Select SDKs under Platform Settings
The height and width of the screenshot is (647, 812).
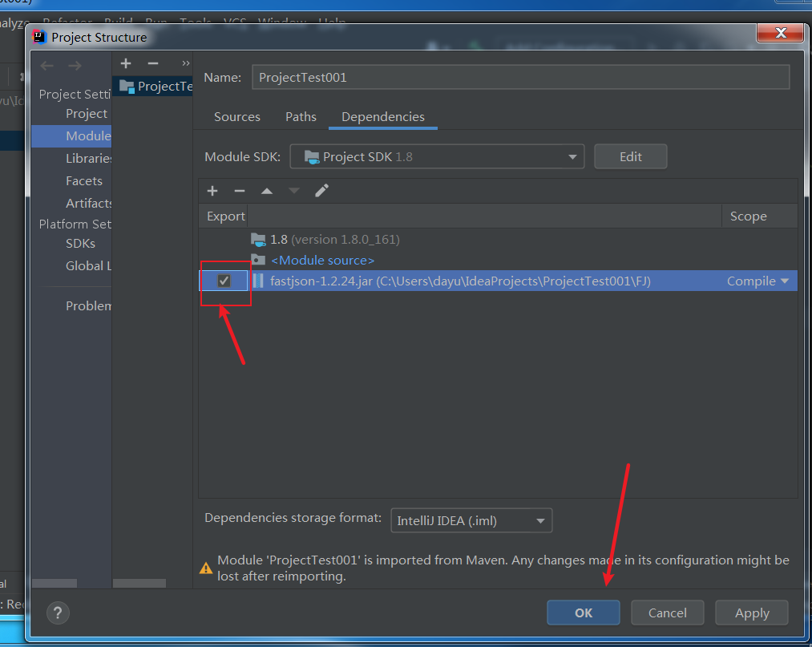coord(80,243)
